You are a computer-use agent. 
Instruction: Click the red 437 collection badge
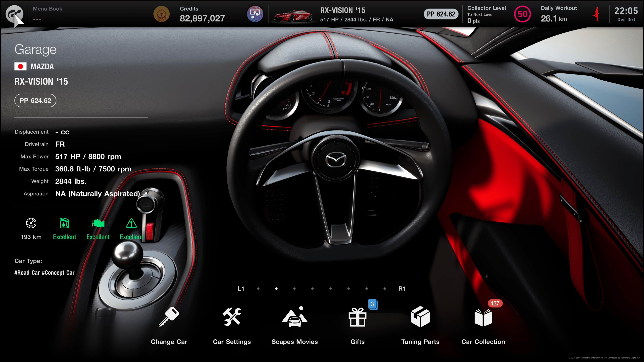[x=495, y=303]
